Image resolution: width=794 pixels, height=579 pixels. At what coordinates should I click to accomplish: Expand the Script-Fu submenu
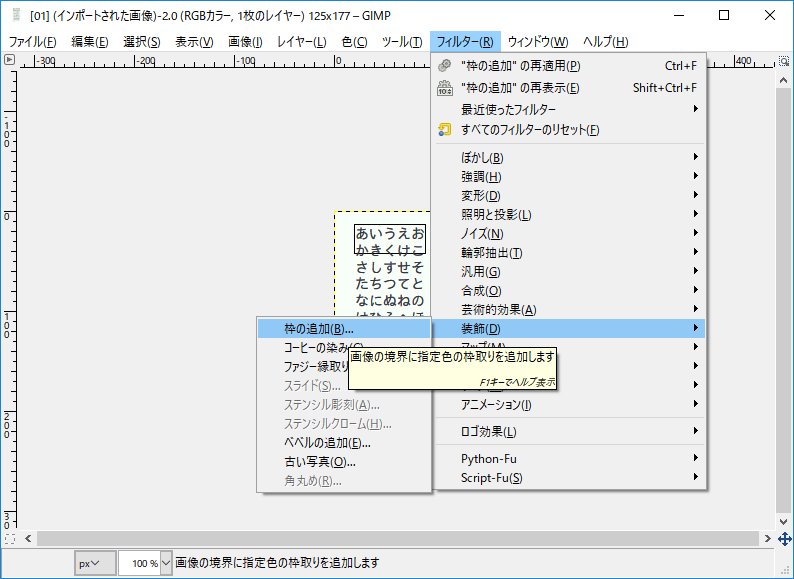[568, 478]
